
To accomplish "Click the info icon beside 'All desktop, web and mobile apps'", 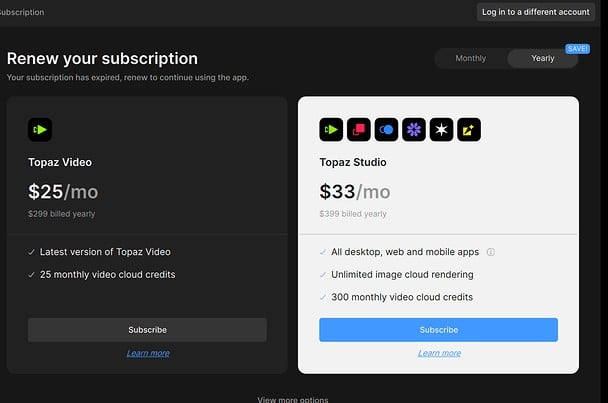I will tap(491, 252).
